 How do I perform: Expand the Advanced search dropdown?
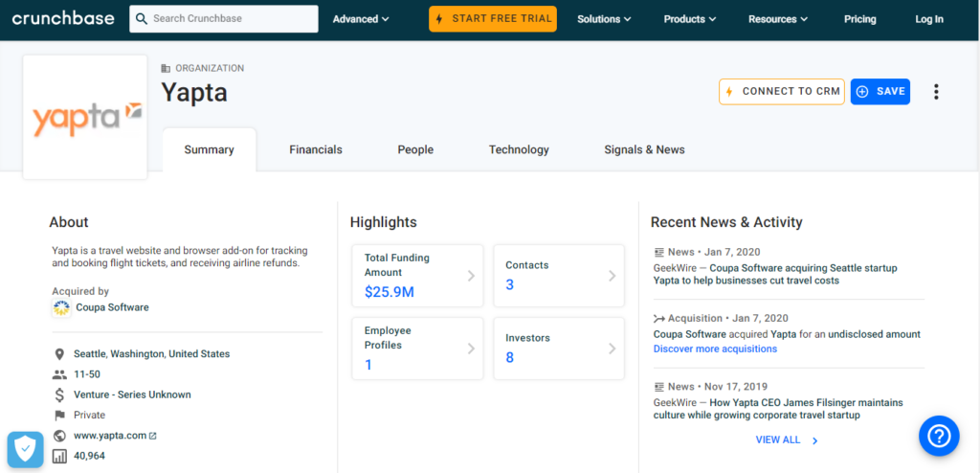[361, 19]
